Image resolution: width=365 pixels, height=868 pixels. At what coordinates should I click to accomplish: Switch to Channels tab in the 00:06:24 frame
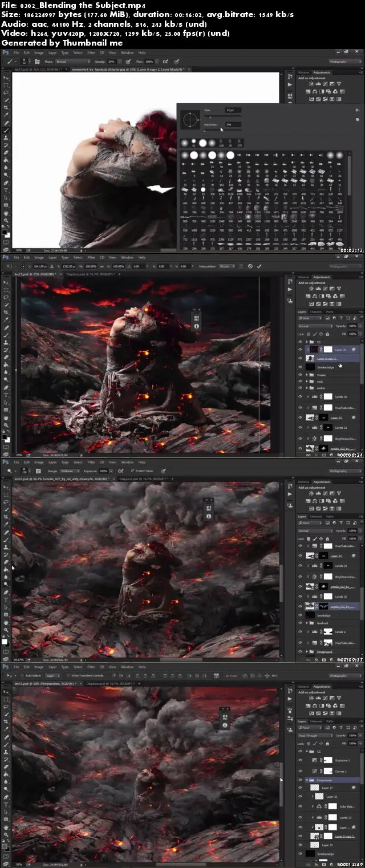pos(316,312)
